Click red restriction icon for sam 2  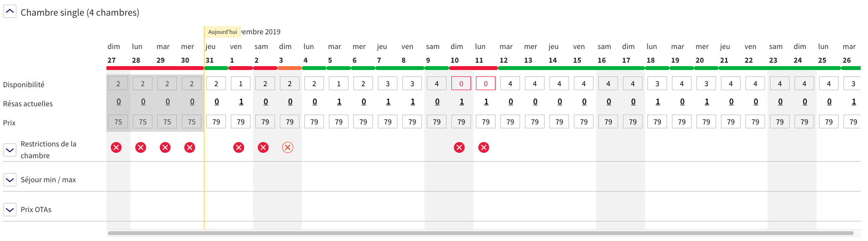pyautogui.click(x=263, y=147)
